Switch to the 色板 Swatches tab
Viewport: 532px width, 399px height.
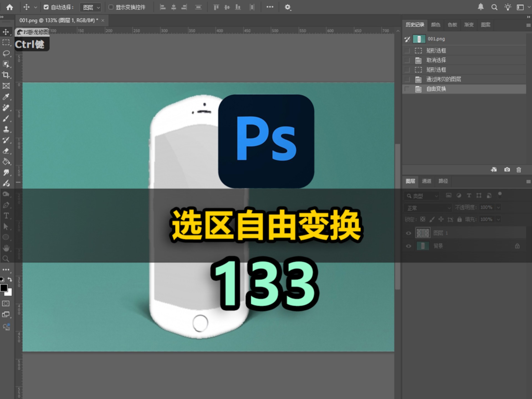tap(452, 25)
